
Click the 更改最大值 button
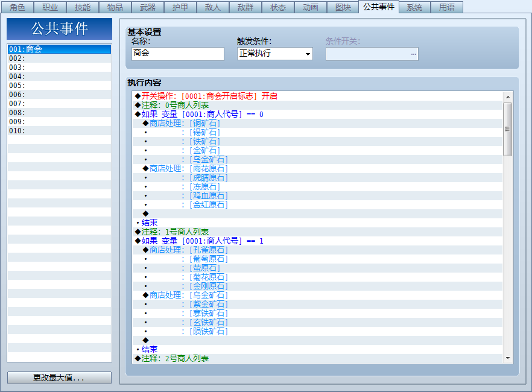coord(59,378)
